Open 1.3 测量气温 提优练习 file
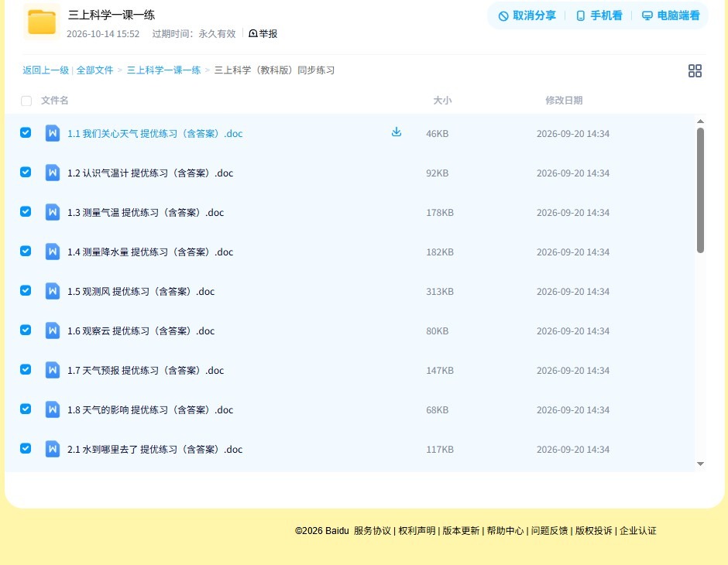 click(146, 212)
